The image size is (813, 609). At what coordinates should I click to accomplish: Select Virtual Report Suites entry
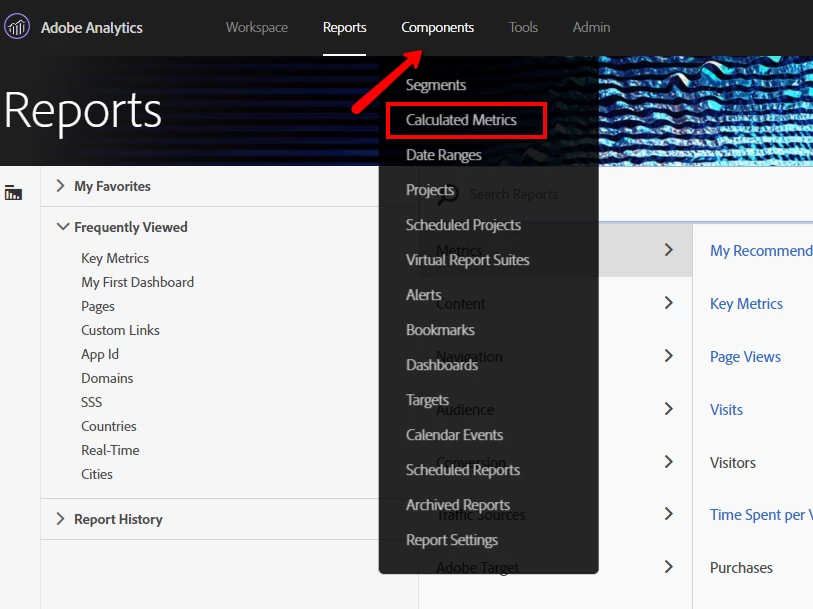tap(467, 260)
